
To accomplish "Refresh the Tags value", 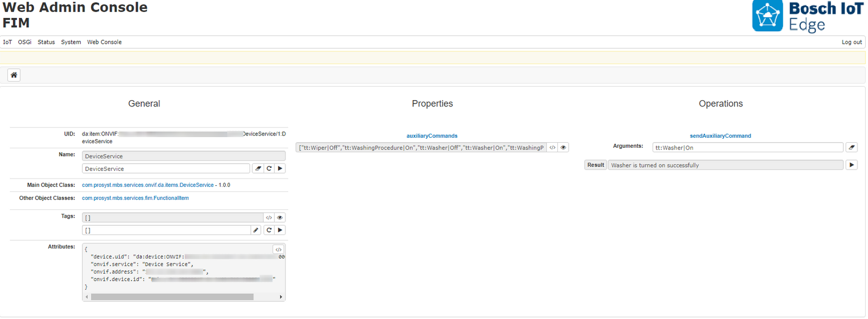I will click(x=269, y=230).
